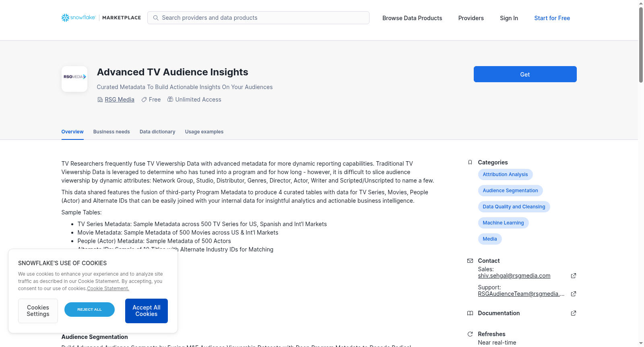Select the Media category chip
This screenshot has width=644, height=347.
tap(490, 239)
